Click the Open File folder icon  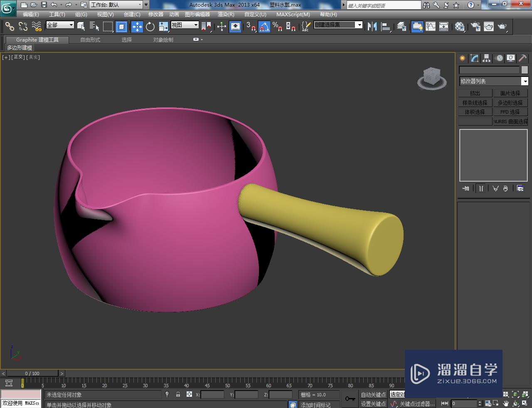pos(34,5)
